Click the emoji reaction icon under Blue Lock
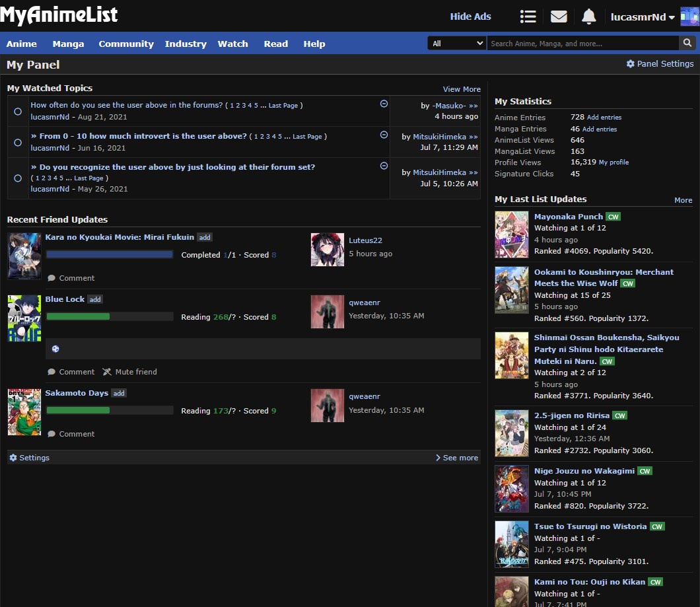 click(x=55, y=349)
